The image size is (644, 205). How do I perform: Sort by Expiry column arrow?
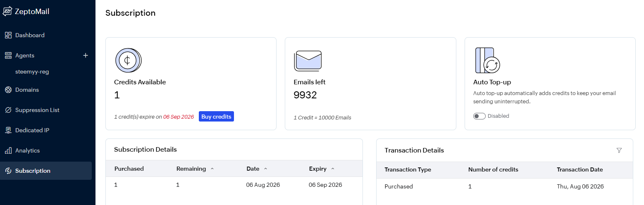[x=333, y=169]
